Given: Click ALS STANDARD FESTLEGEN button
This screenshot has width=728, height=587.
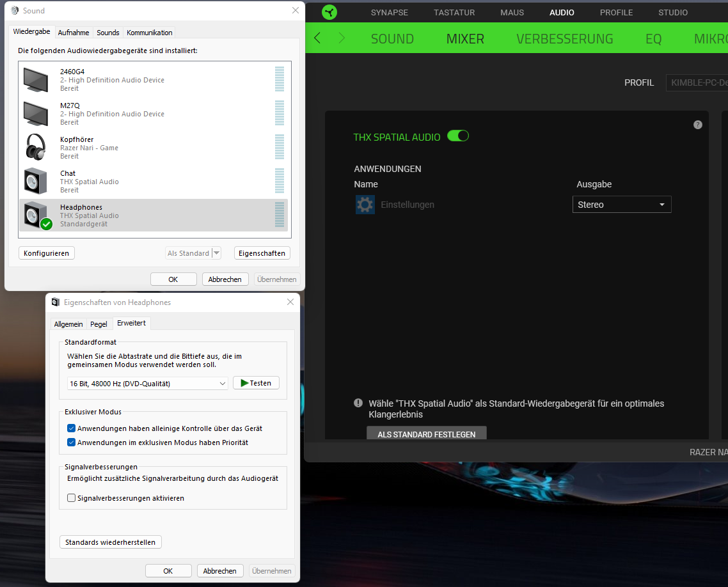Looking at the screenshot, I should click(426, 434).
